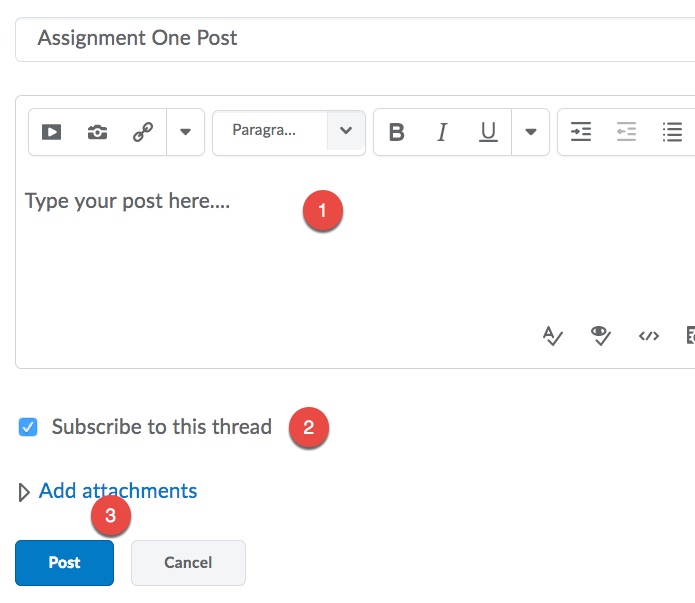This screenshot has height=603, width=695.
Task: Open the insert options dropdown arrow
Action: click(x=185, y=132)
